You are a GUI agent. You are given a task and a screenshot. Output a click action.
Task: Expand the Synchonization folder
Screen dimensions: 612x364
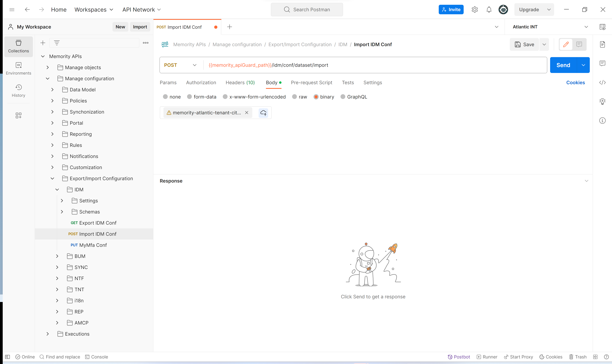[52, 112]
